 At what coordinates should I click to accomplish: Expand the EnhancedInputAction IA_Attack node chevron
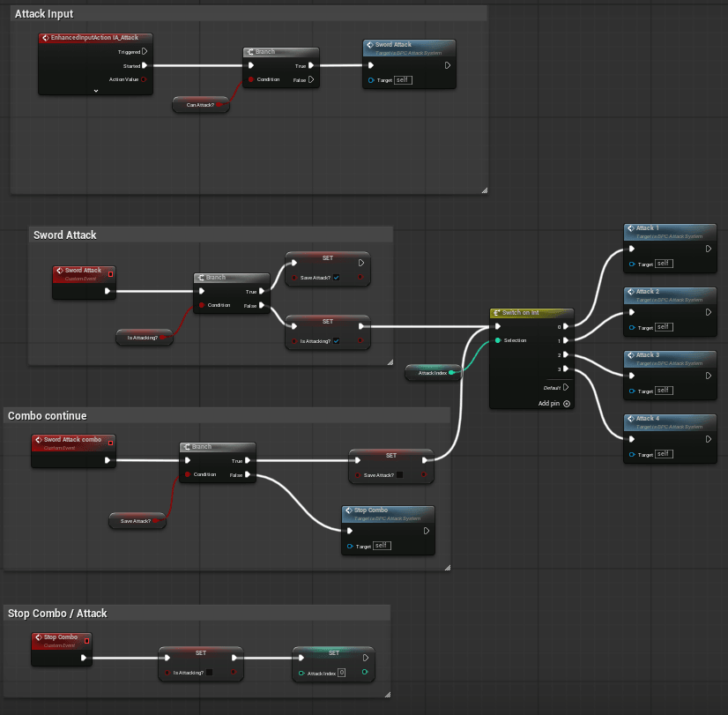pyautogui.click(x=96, y=91)
